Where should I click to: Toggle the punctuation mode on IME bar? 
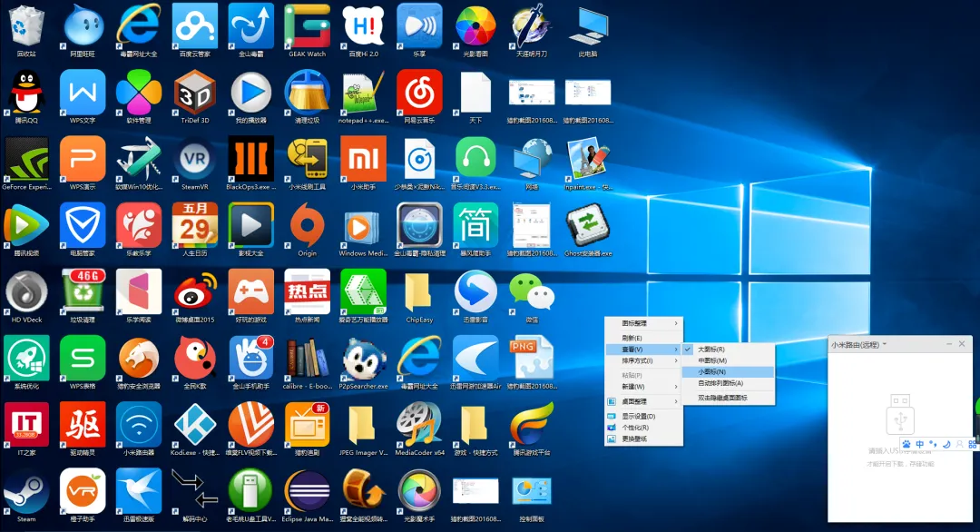[933, 445]
